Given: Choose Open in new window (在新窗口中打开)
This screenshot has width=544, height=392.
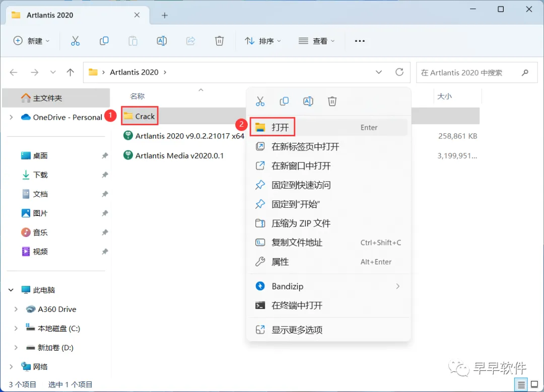Looking at the screenshot, I should point(328,166).
